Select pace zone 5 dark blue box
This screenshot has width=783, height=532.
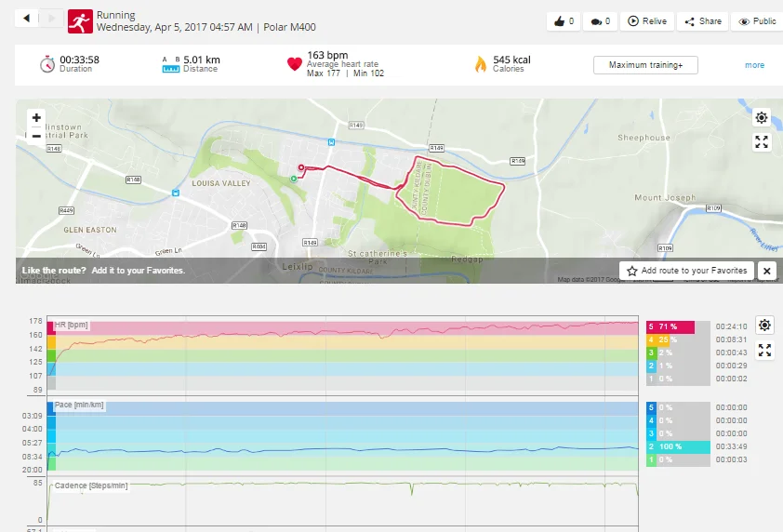tap(651, 407)
